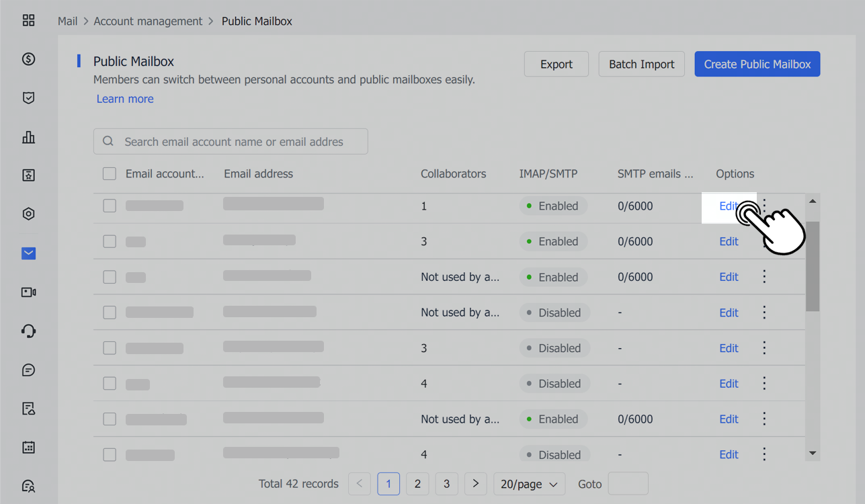Open the statistics bar chart sidebar icon
Viewport: 865px width, 504px height.
(x=28, y=136)
